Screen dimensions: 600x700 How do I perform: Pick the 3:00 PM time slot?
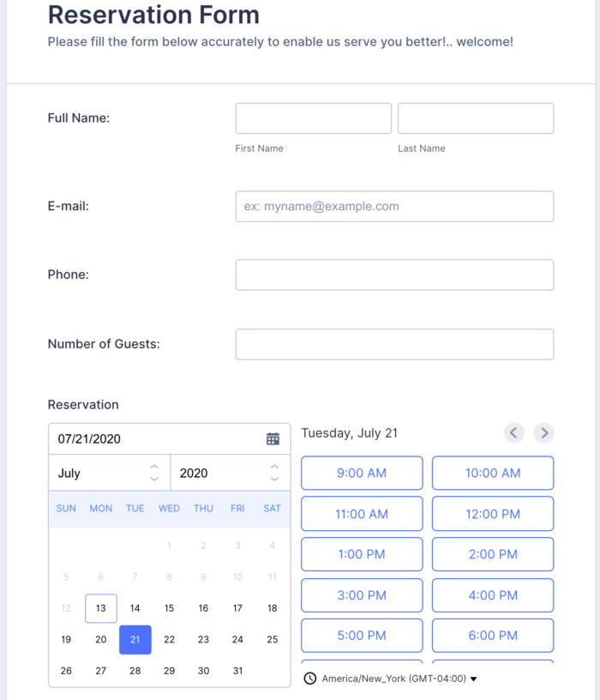click(362, 595)
